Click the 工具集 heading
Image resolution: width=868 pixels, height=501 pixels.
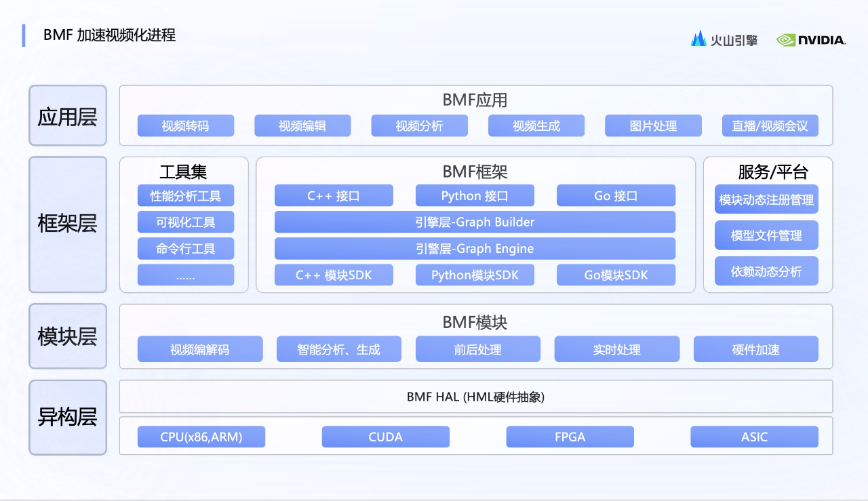tap(183, 172)
